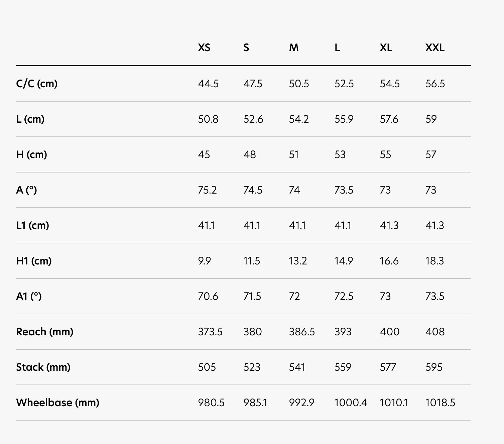Click the H1 (cm) row label
This screenshot has height=444, width=504.
tap(34, 261)
